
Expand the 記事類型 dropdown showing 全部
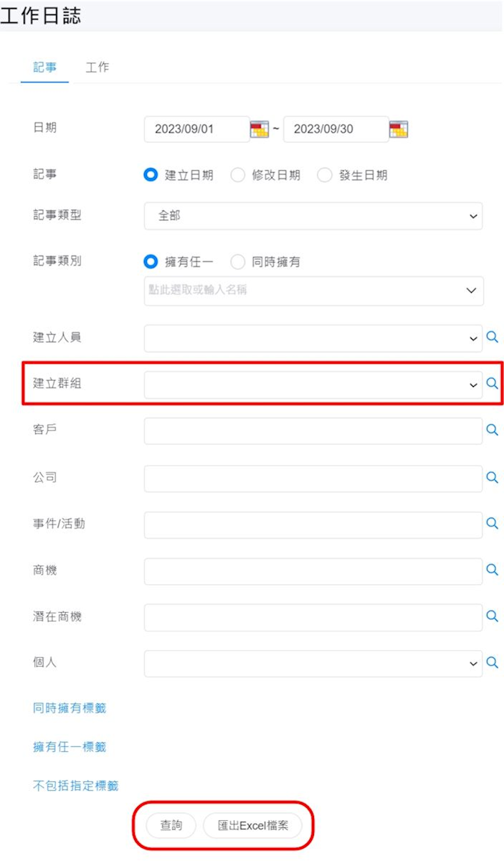coord(313,216)
